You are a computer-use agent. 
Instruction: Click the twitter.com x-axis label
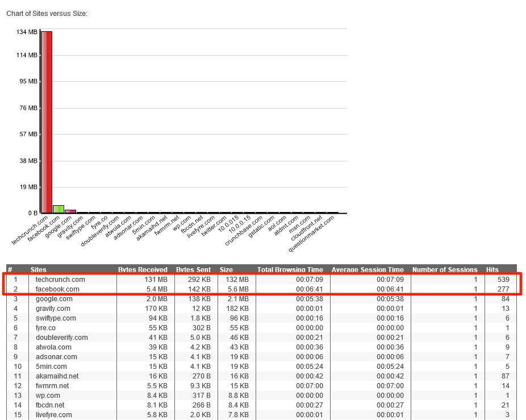214,226
